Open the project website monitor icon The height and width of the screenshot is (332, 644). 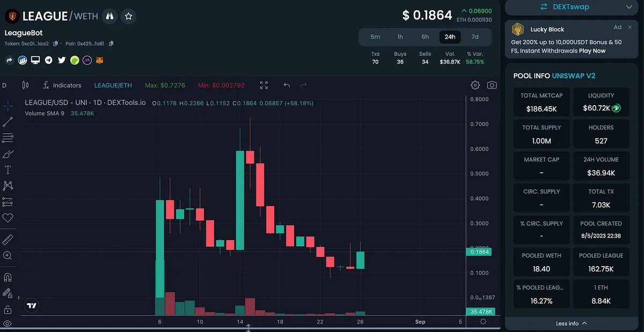point(35,60)
